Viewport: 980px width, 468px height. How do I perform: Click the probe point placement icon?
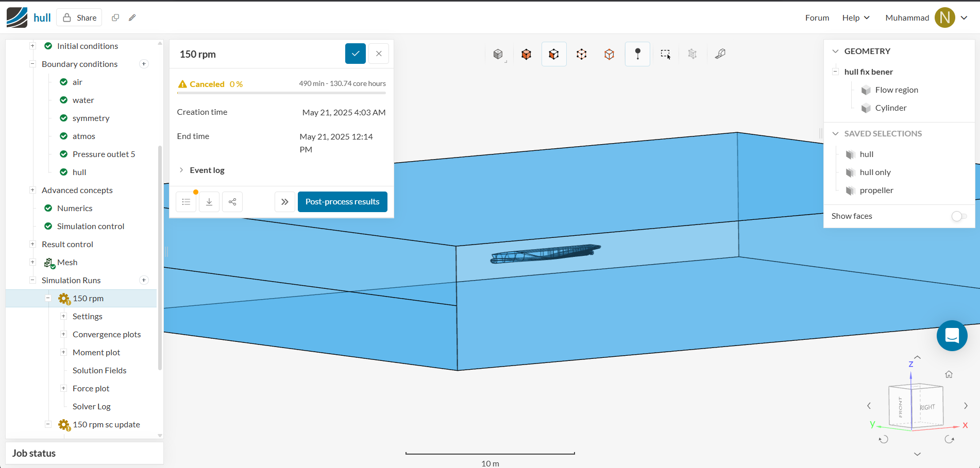[x=637, y=54]
